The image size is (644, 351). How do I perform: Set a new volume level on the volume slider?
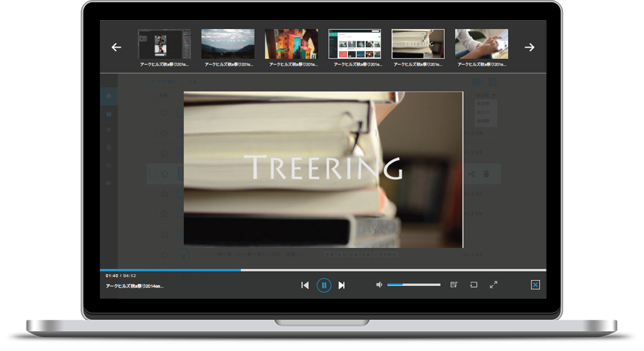(x=413, y=284)
